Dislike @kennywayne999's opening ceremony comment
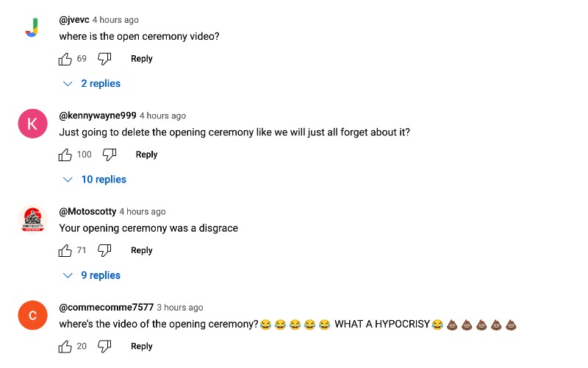 [x=109, y=155]
